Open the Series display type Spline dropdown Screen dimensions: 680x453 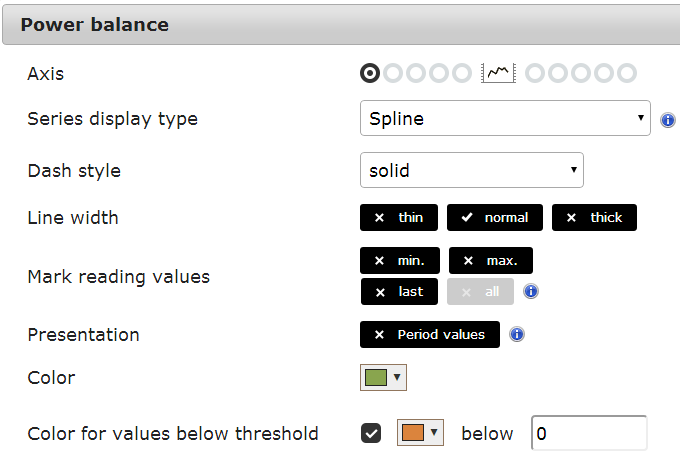point(505,118)
